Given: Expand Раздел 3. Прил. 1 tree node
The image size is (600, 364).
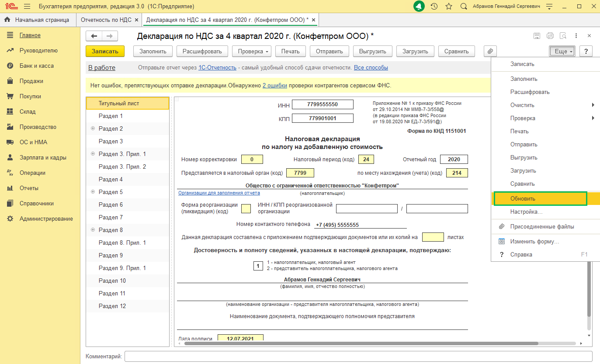Looking at the screenshot, I should click(x=93, y=154).
